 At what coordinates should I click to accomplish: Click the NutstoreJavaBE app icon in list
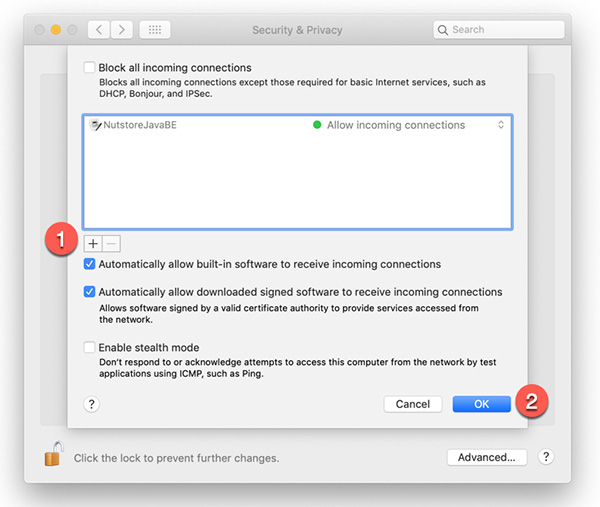[x=96, y=126]
